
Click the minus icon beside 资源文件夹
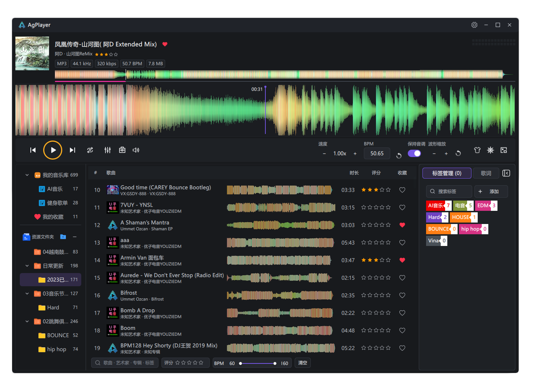[x=75, y=237]
